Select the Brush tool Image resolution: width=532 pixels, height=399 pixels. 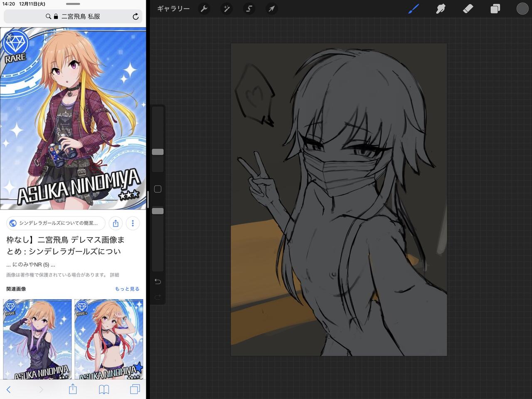point(413,9)
